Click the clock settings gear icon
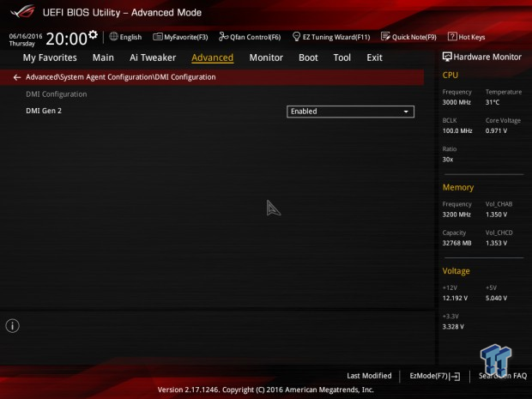 pyautogui.click(x=93, y=34)
